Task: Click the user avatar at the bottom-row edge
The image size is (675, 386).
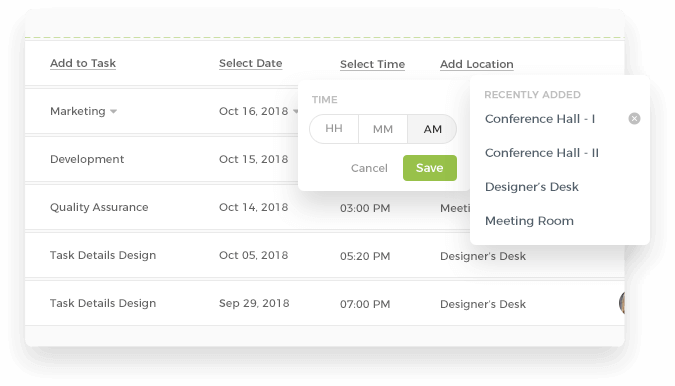Action: click(x=622, y=303)
